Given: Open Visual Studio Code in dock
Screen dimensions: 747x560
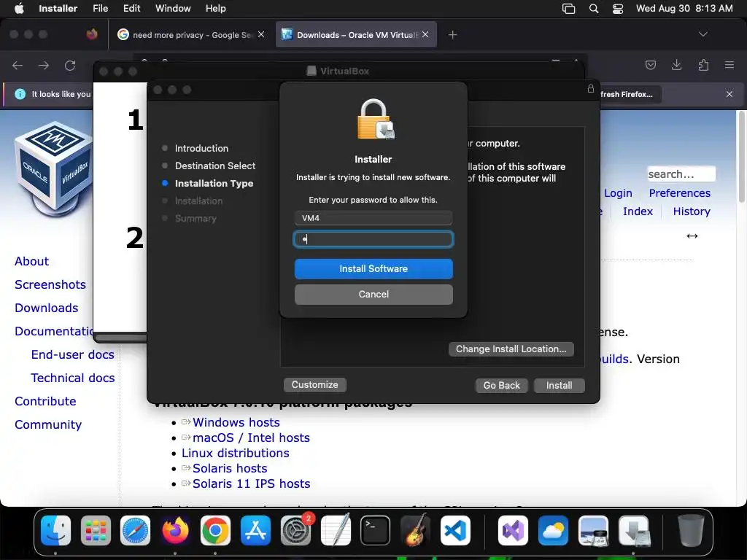Looking at the screenshot, I should coord(455,531).
